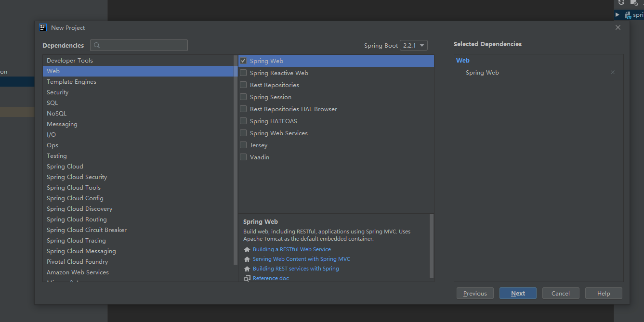This screenshot has width=644, height=322.
Task: Tick the Spring Session checkbox
Action: [x=243, y=97]
